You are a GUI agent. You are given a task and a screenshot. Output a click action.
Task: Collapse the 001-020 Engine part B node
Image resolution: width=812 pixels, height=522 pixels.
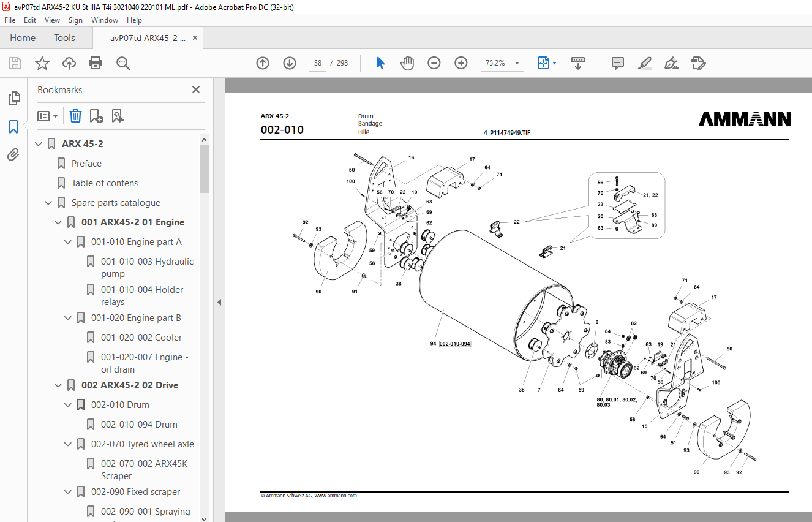tap(68, 318)
